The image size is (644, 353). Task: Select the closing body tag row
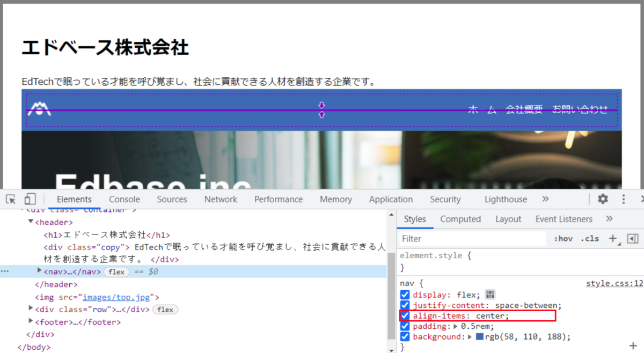coord(34,347)
